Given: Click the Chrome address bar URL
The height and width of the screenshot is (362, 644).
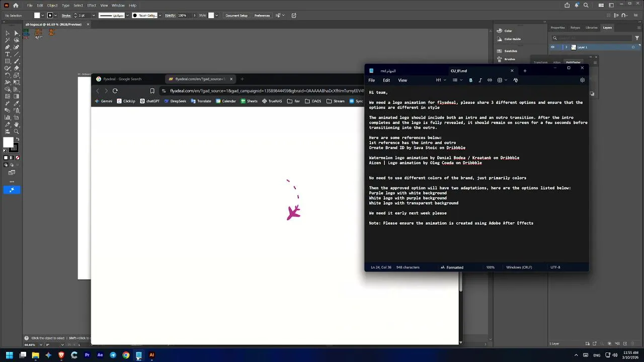Looking at the screenshot, I should point(267,91).
